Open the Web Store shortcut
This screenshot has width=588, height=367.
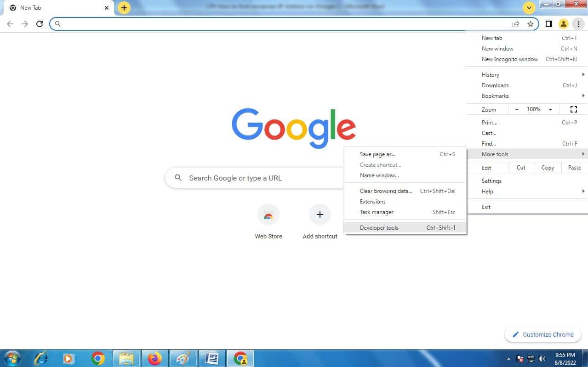click(x=268, y=215)
